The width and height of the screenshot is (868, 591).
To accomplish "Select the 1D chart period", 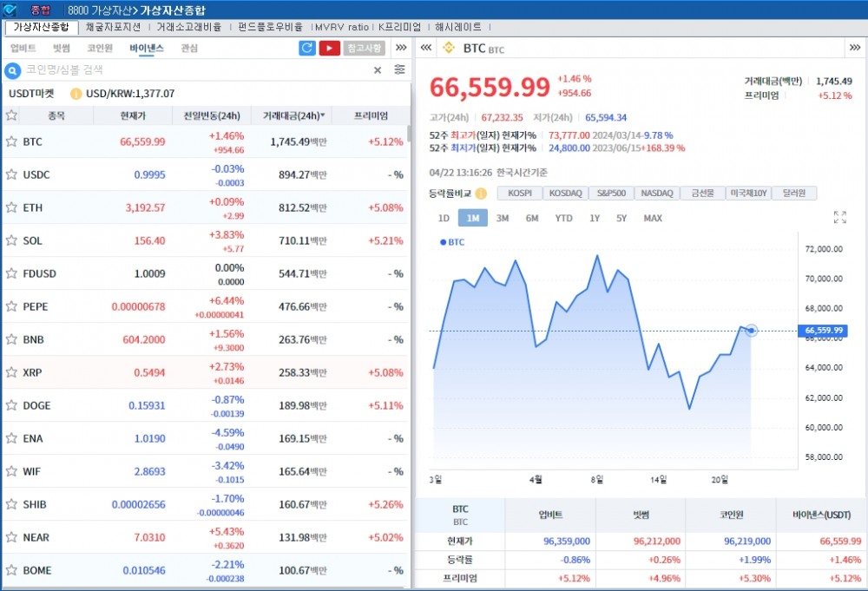I will tap(444, 218).
